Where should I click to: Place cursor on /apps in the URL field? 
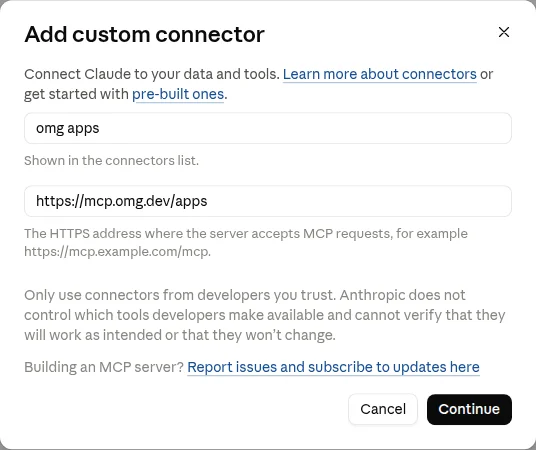[189, 201]
